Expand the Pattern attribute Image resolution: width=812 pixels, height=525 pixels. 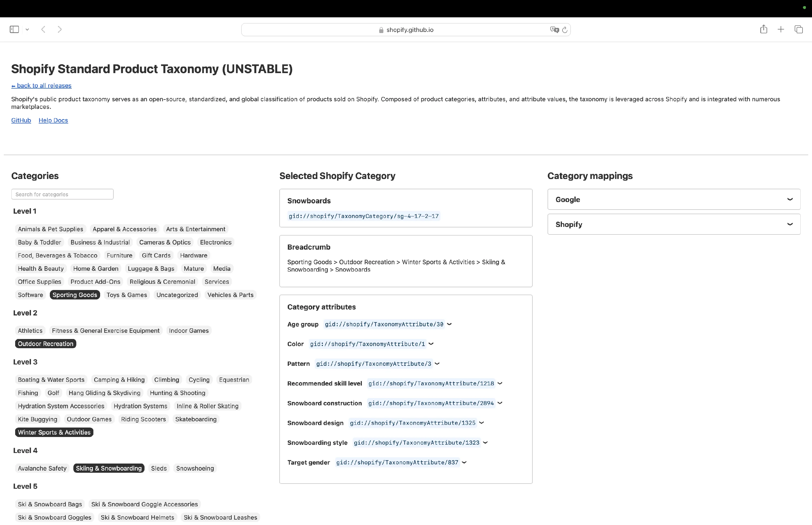pyautogui.click(x=437, y=364)
